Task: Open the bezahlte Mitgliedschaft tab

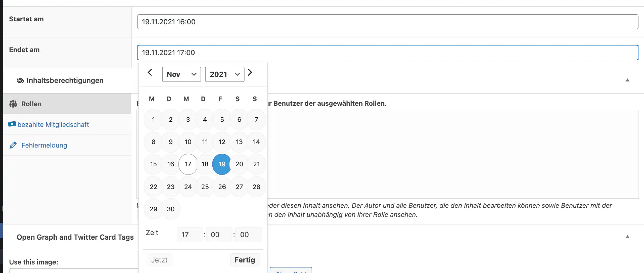Action: coord(53,125)
